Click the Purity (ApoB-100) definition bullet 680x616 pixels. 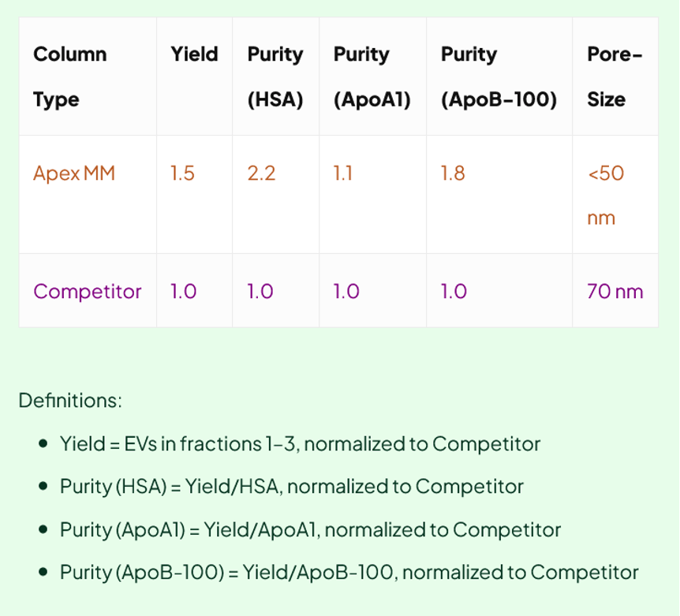[x=349, y=572]
